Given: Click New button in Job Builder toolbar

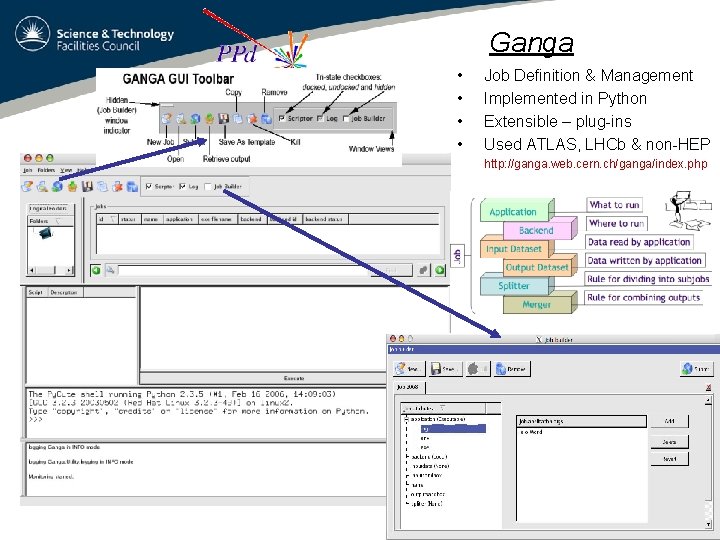Looking at the screenshot, I should [409, 369].
